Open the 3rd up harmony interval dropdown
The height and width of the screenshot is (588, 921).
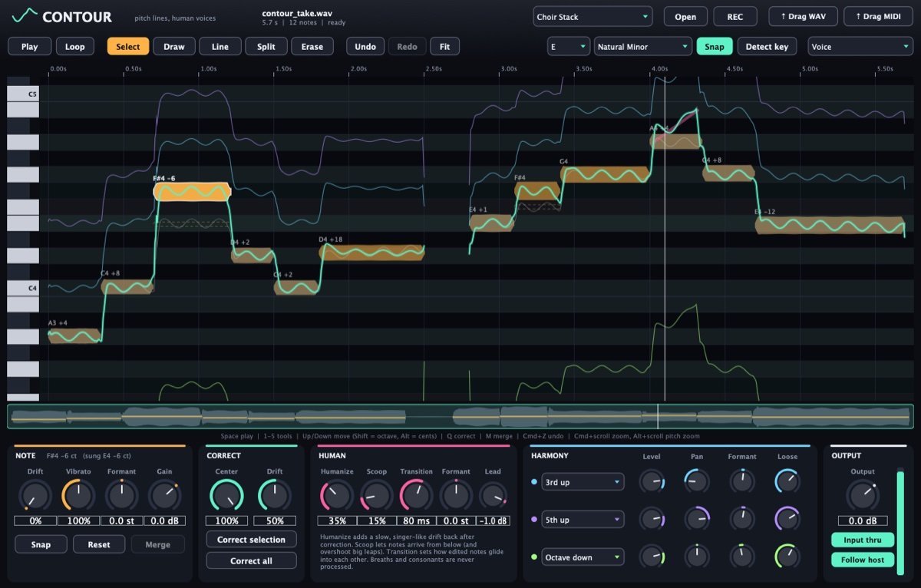(583, 482)
